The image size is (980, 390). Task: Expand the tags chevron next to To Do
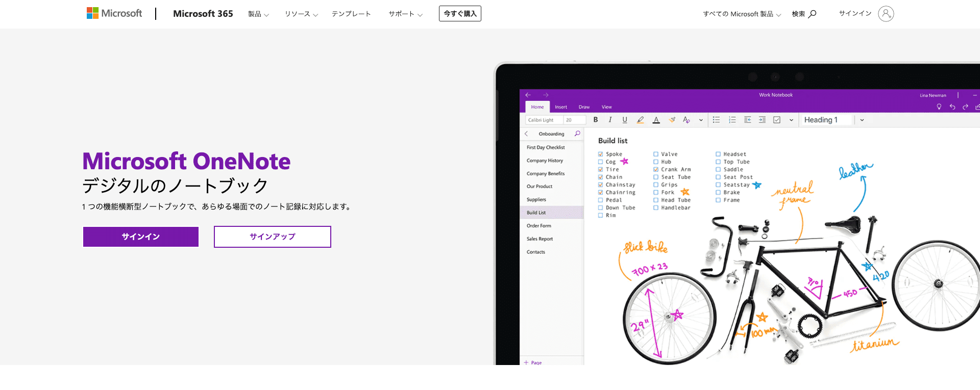[791, 120]
